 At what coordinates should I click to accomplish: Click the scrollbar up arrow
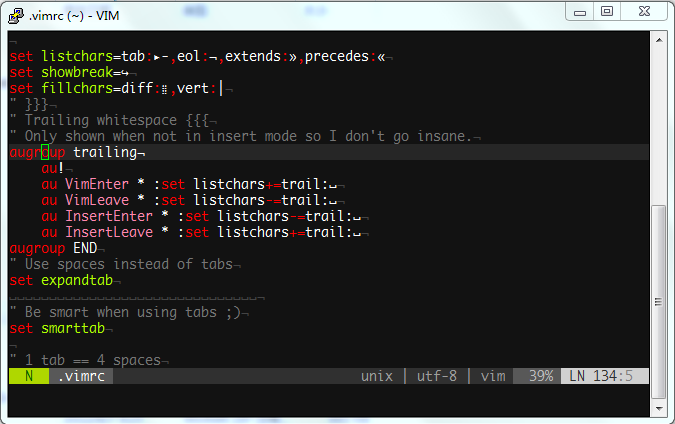[658, 39]
